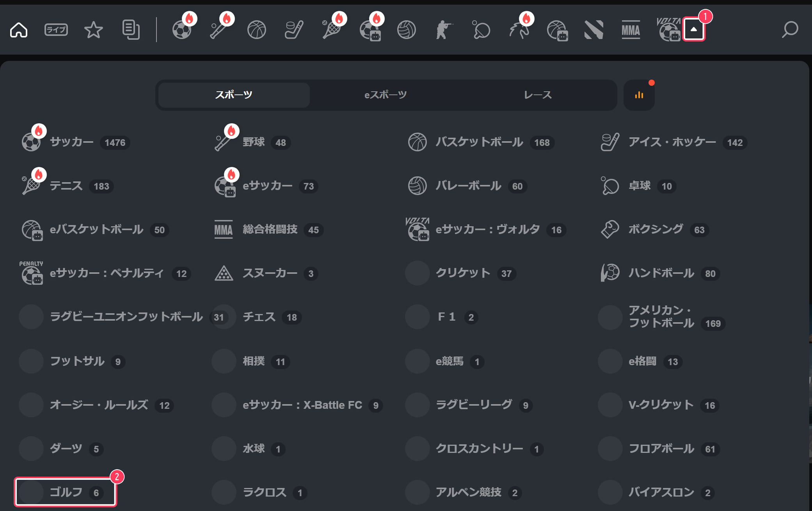Image resolution: width=812 pixels, height=511 pixels.
Task: Select eBasketball icon in top bar
Action: click(557, 30)
